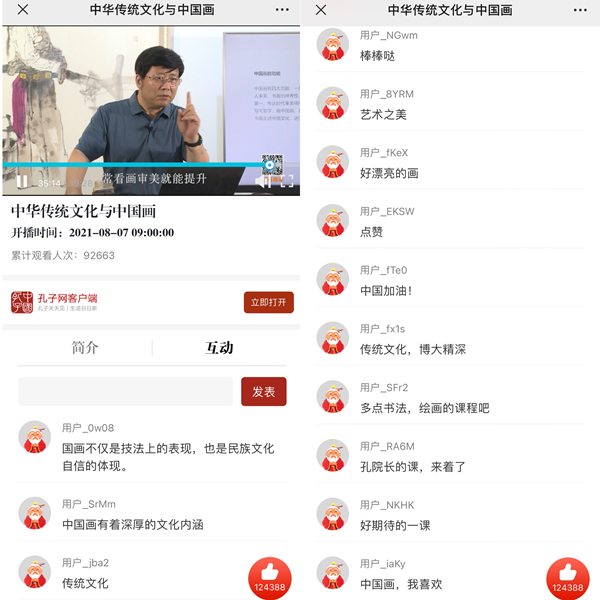Click avatar of 用户_0w08
The width and height of the screenshot is (600, 600).
point(35,437)
